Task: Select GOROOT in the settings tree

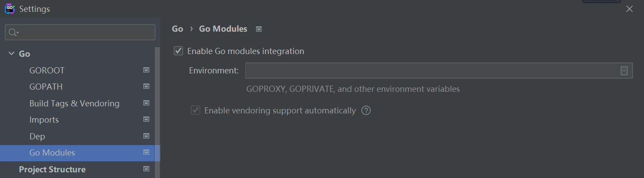Action: (x=47, y=70)
